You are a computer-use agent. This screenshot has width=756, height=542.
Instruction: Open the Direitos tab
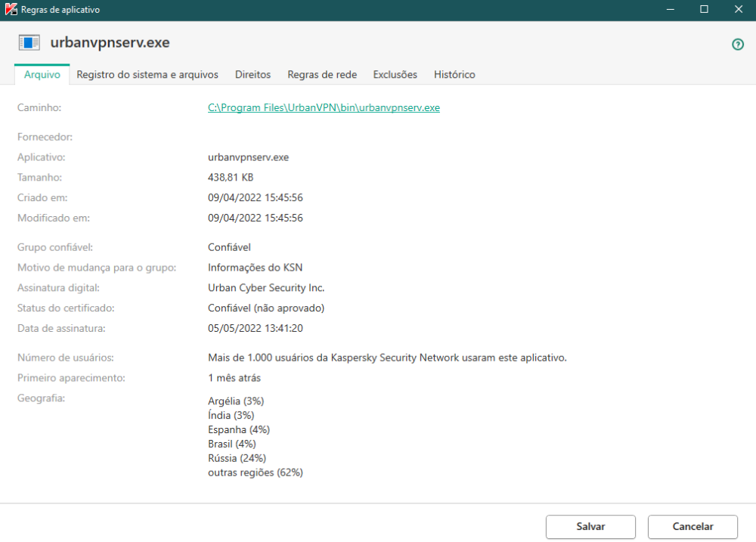click(253, 74)
